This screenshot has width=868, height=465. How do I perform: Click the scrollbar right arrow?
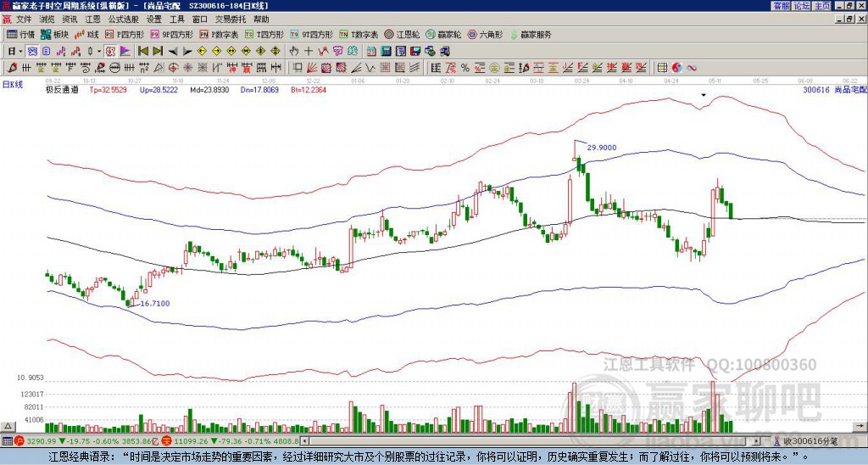pos(757,441)
